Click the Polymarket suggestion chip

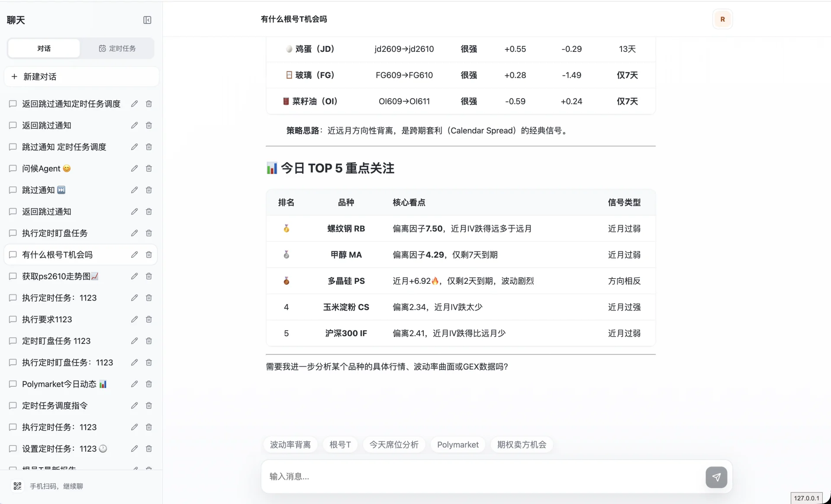pos(458,445)
